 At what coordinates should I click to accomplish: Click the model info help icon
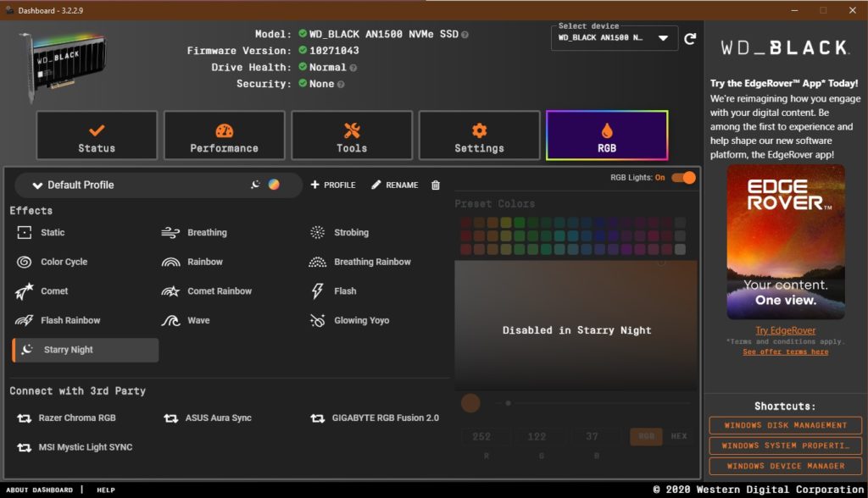tap(465, 35)
